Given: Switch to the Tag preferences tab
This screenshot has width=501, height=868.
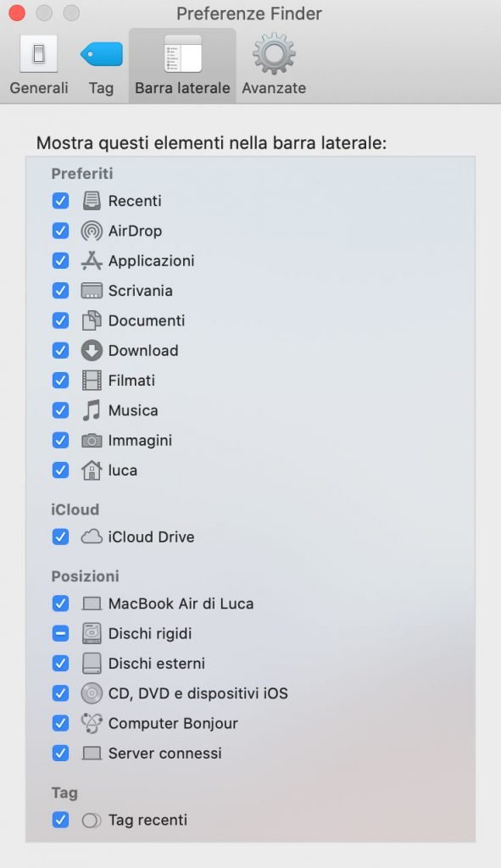Looking at the screenshot, I should coord(102,65).
